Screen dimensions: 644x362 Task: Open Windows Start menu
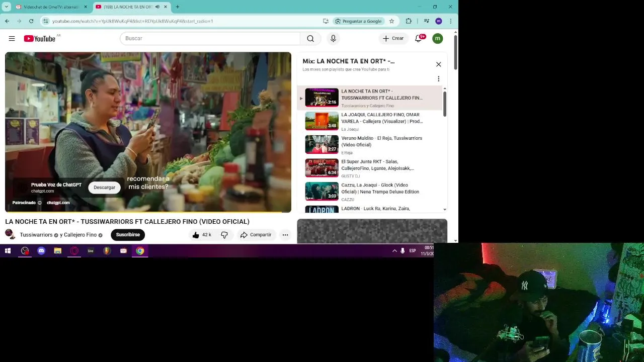coord(8,251)
